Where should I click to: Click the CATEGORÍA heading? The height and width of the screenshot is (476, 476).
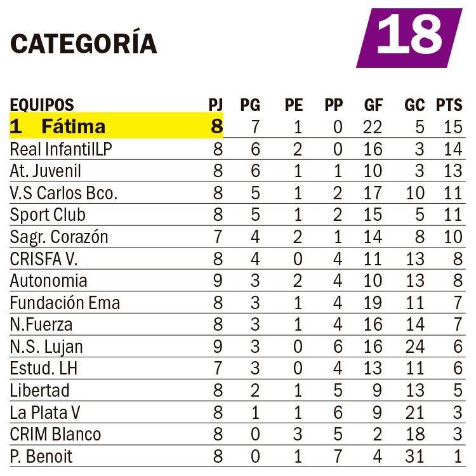84,43
